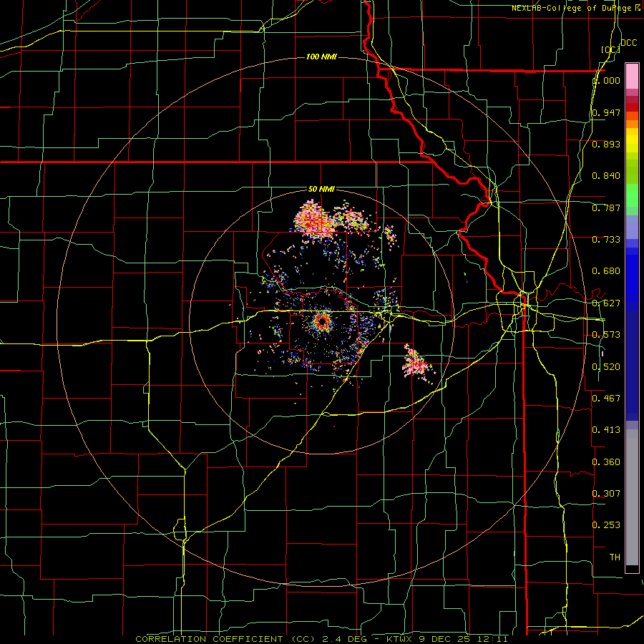The width and height of the screenshot is (644, 644).
Task: Click the 50 NMI range ring label
Action: 321,189
